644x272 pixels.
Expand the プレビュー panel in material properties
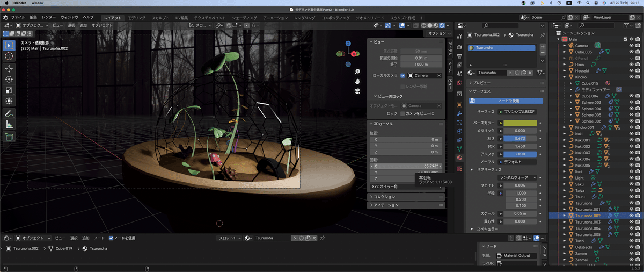[471, 83]
